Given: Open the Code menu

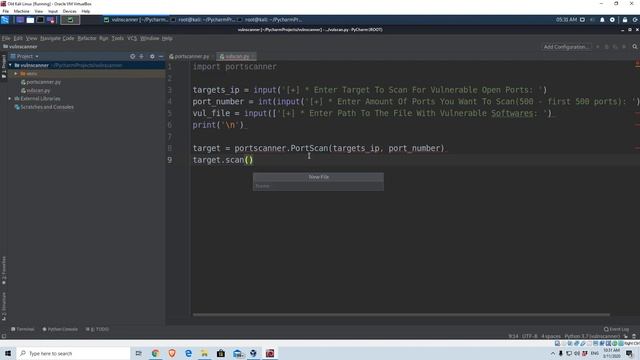Looking at the screenshot, I should coord(68,38).
